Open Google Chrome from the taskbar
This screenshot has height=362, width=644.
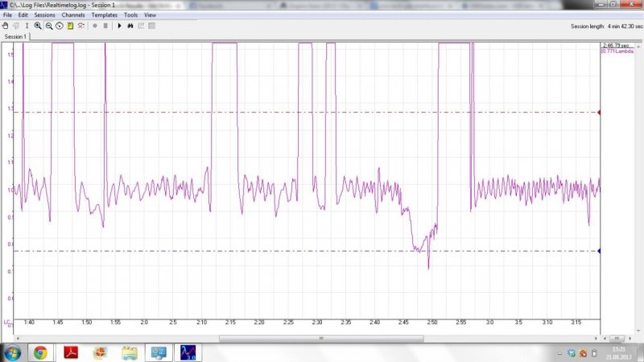(x=40, y=352)
